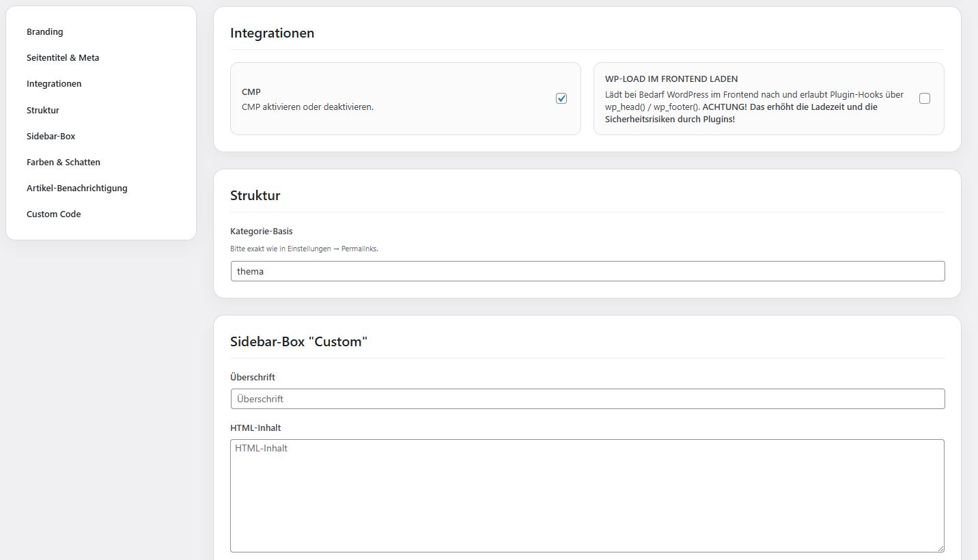
Task: Focus the Überschrift text input
Action: [587, 399]
